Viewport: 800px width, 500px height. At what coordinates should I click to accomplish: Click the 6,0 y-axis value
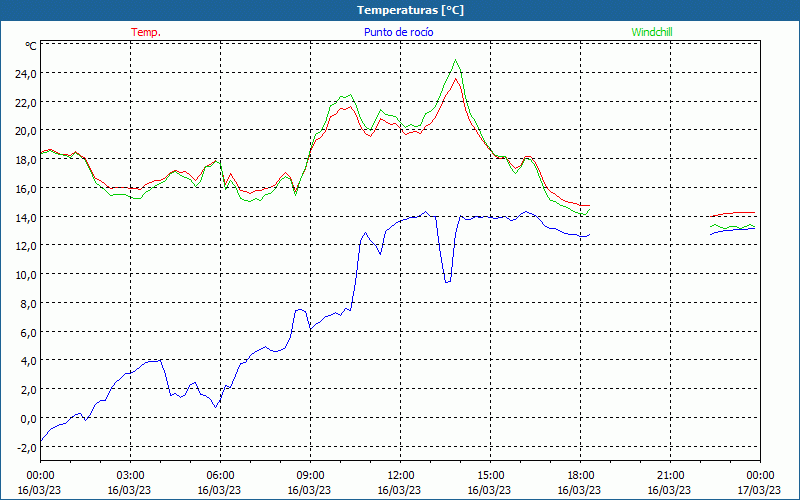point(28,332)
